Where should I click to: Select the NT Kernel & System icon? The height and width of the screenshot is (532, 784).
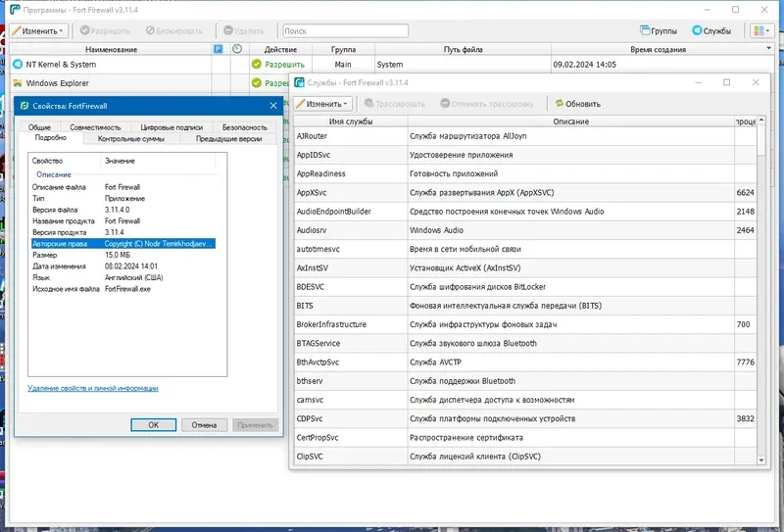[18, 65]
